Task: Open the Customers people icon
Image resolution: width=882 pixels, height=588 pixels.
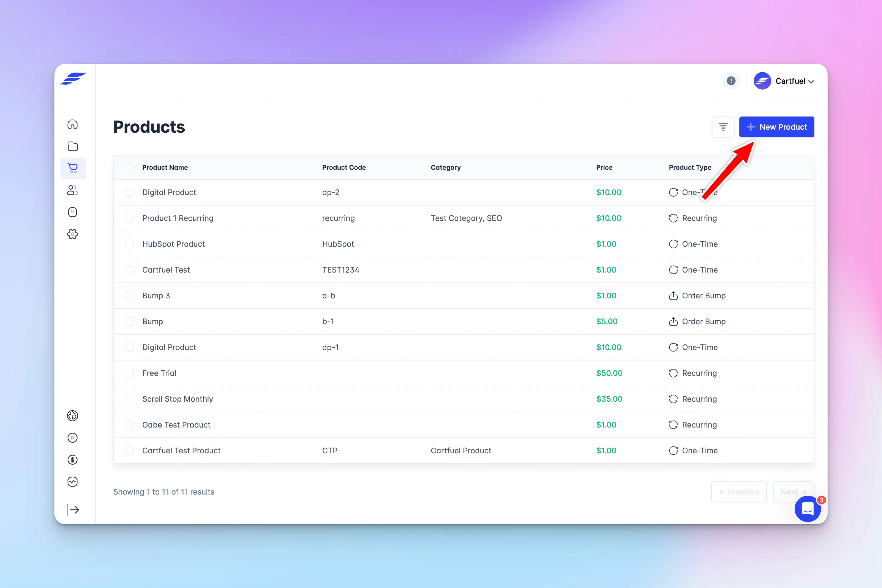Action: pos(73,190)
